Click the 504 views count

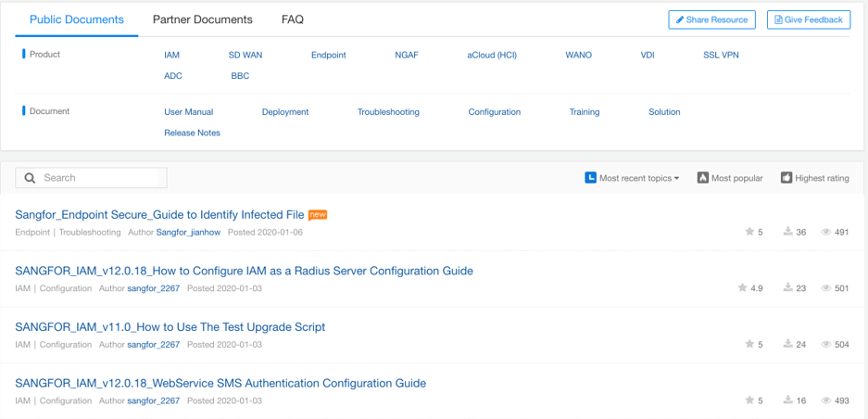point(841,345)
